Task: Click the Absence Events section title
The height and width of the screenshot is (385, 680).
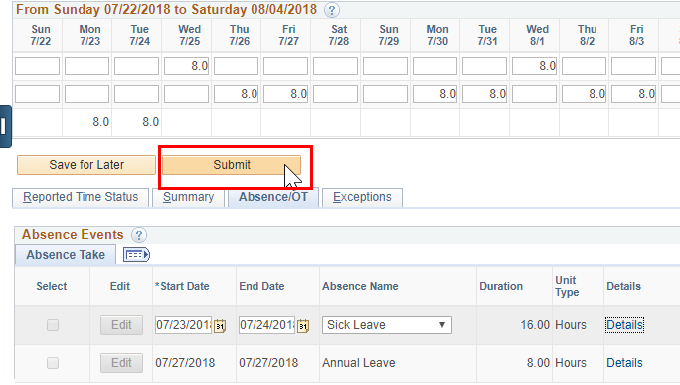Action: pos(73,235)
